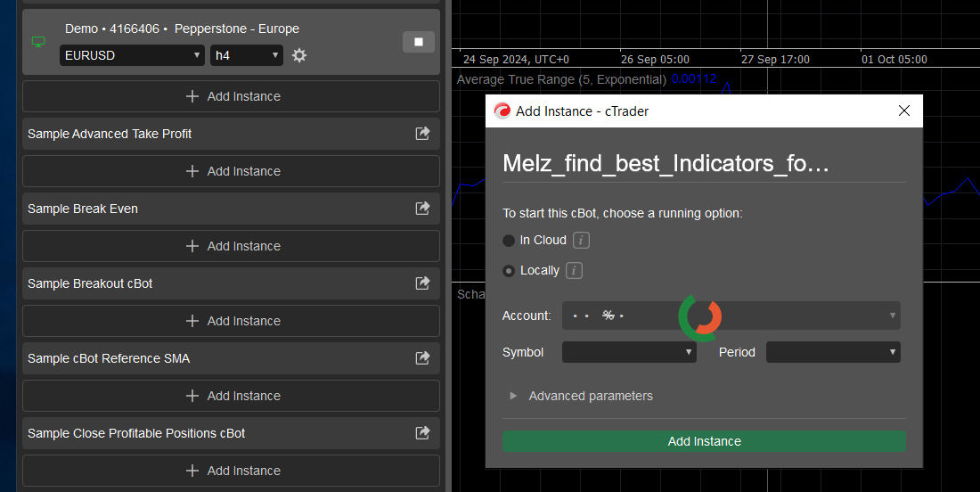This screenshot has width=980, height=492.
Task: Click the Demo 4166406 Pepperstone account label
Action: tap(182, 29)
